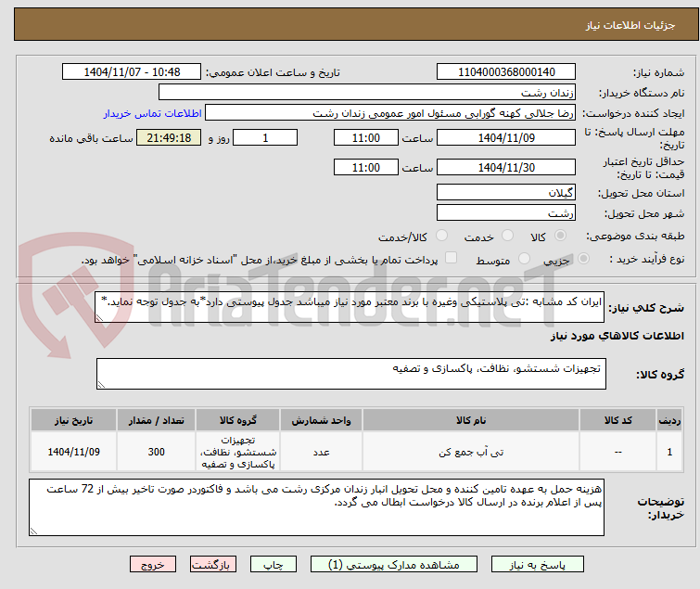Click the واحد شمارش column header
Image resolution: width=700 pixels, height=589 pixels.
pos(322,420)
